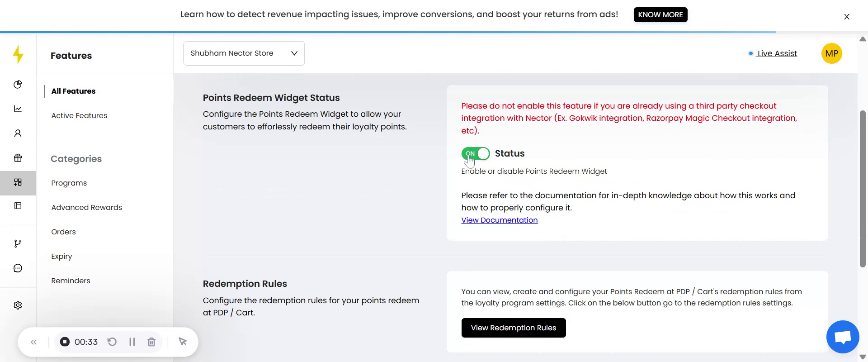
Task: Click the View Redemption Rules button
Action: pos(513,328)
